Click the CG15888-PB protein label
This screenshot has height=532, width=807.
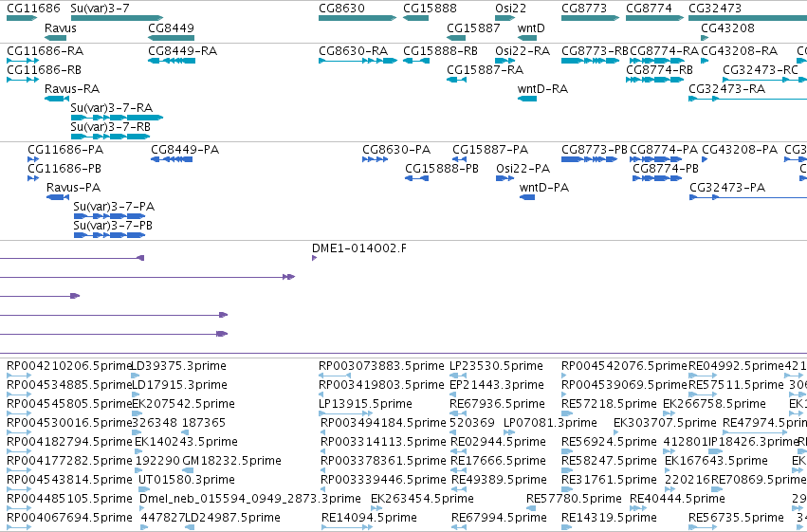[x=442, y=169]
